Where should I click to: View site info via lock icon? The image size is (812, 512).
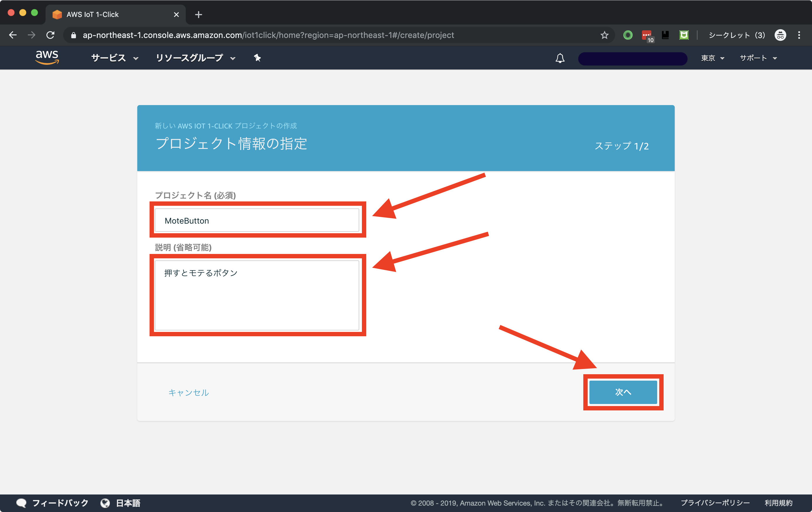(74, 35)
